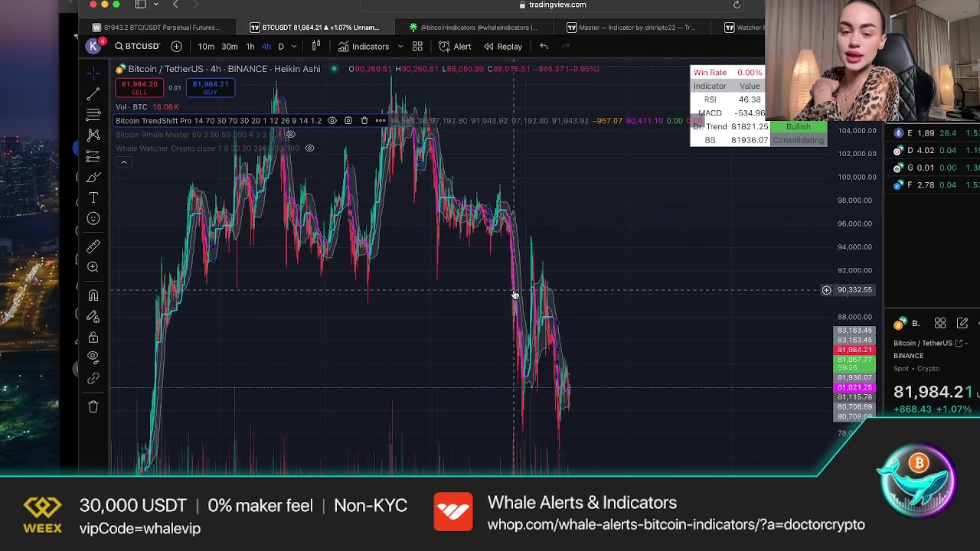Open symbol details grid icon

tap(940, 323)
